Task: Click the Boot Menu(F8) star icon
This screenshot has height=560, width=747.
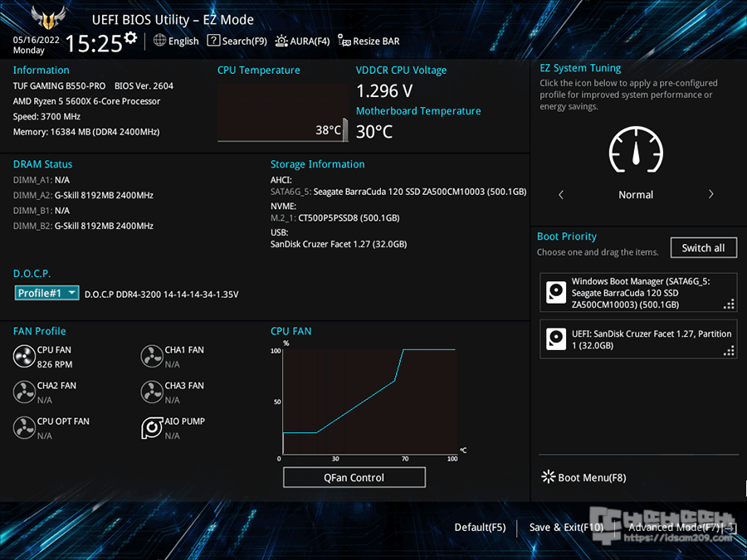Action: pos(549,477)
